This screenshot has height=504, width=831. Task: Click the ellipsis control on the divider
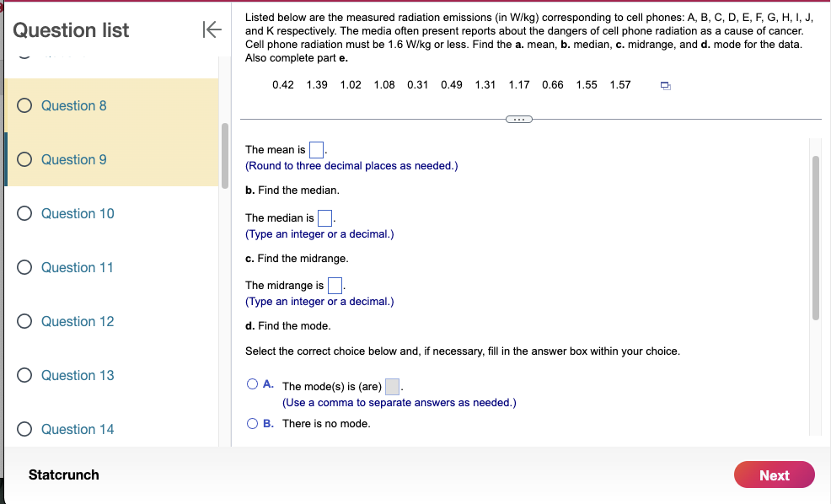click(519, 119)
